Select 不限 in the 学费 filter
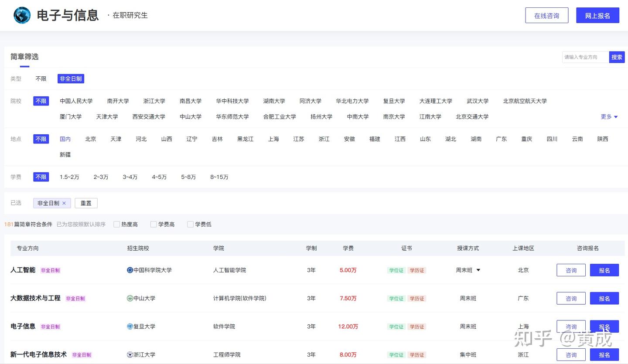Viewport: 628px width, 364px height. pos(41,177)
